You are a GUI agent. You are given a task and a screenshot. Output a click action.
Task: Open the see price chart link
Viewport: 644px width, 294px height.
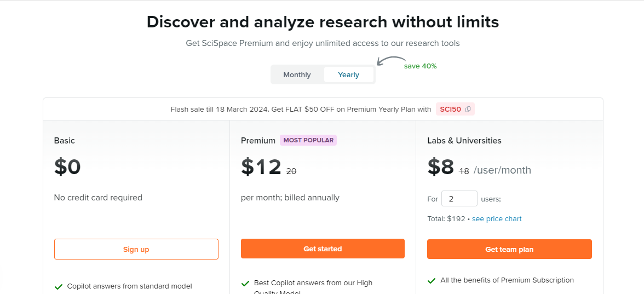click(x=497, y=219)
